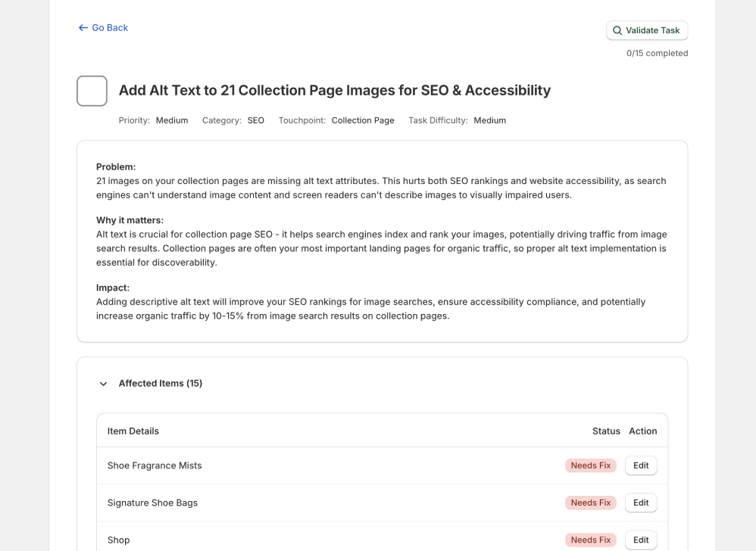This screenshot has width=756, height=551.
Task: Click the Collection Page touchpoint value
Action: click(363, 120)
